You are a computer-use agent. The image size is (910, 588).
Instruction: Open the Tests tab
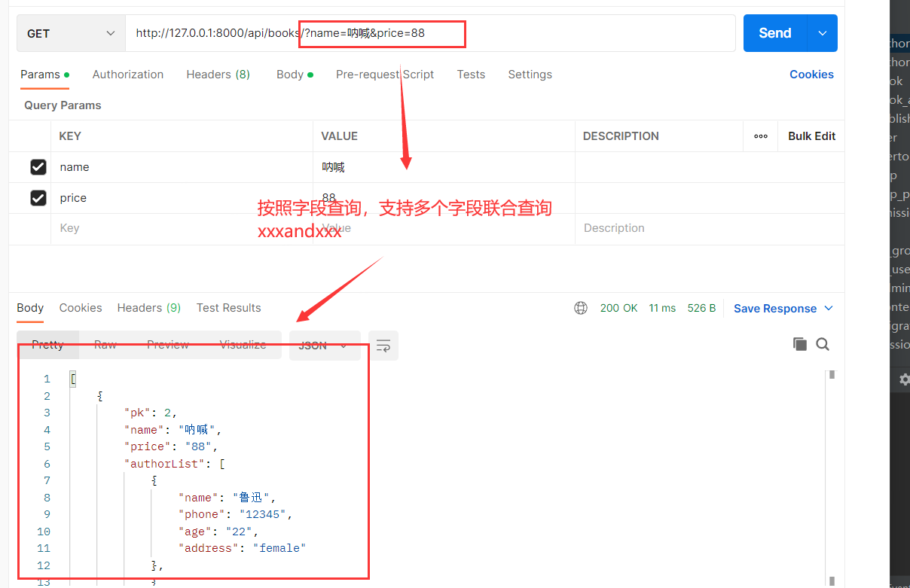tap(471, 75)
